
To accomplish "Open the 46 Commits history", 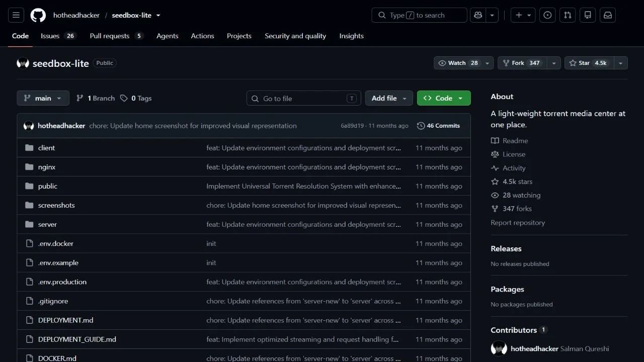I will coord(438,126).
